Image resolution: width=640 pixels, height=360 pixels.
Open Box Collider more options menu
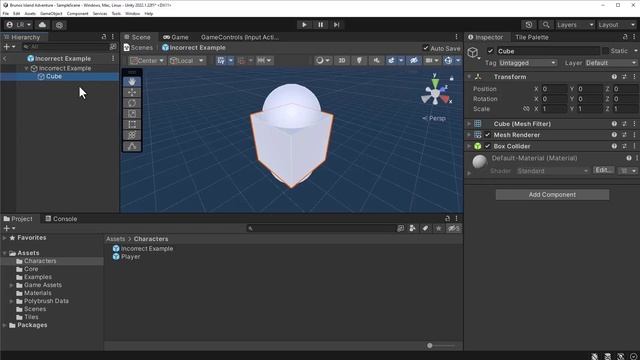point(634,146)
